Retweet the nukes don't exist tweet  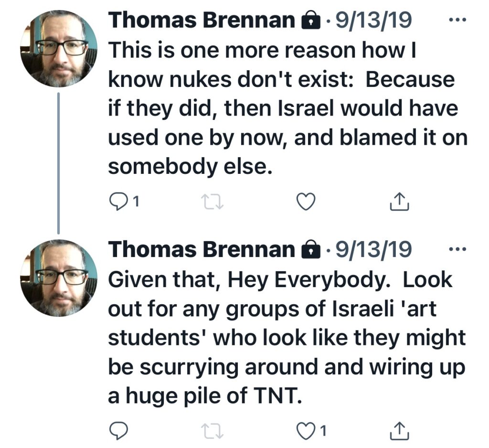(x=211, y=203)
